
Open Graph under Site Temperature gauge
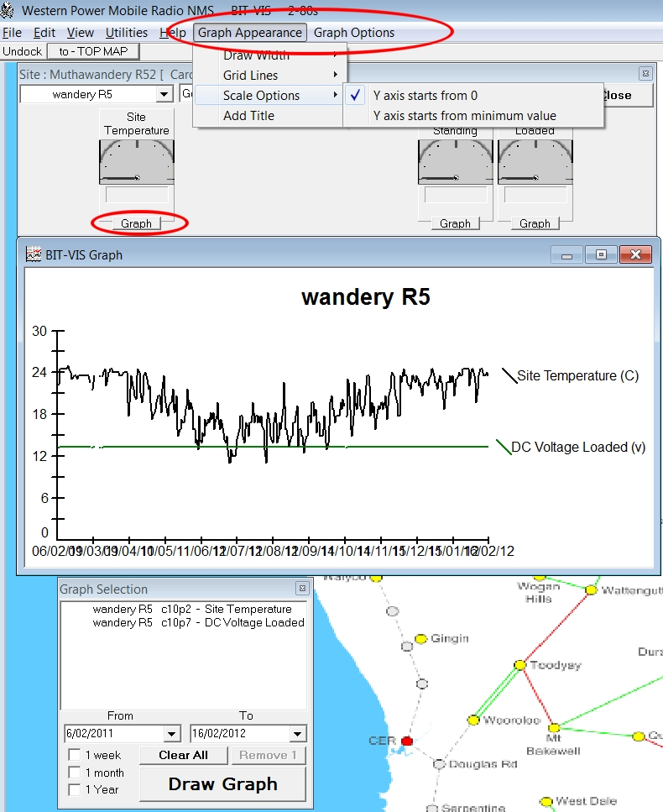[x=136, y=223]
